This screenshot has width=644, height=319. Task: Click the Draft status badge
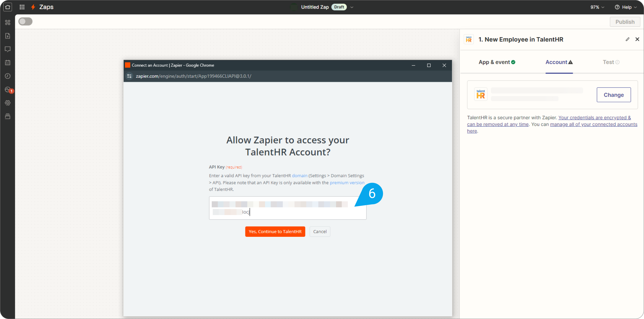[x=339, y=7]
